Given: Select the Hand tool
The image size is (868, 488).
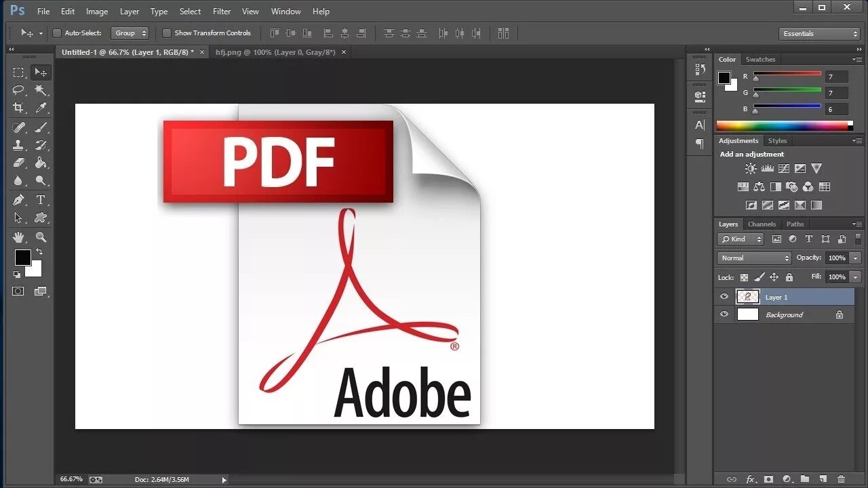Looking at the screenshot, I should pos(18,237).
